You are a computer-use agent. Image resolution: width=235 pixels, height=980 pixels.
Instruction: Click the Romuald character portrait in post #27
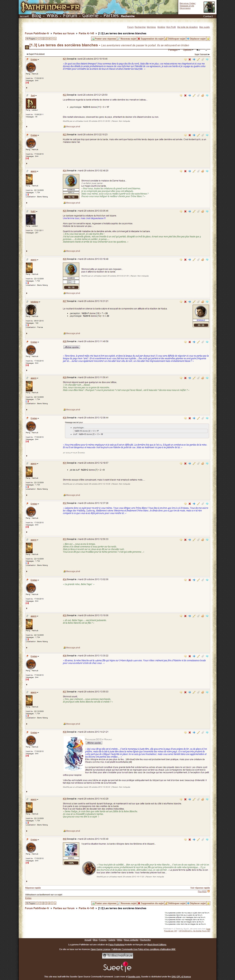click(x=200, y=312)
